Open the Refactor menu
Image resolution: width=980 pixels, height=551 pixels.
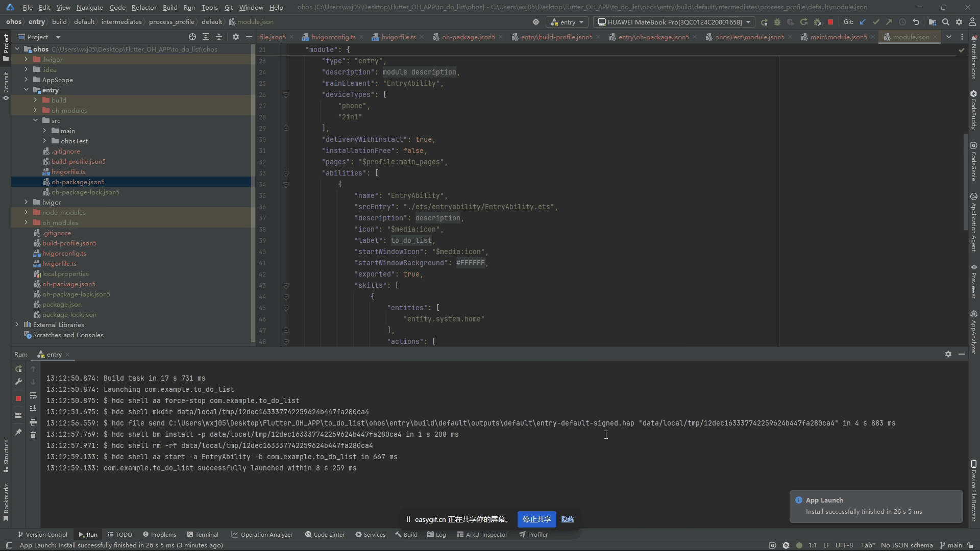click(x=143, y=7)
